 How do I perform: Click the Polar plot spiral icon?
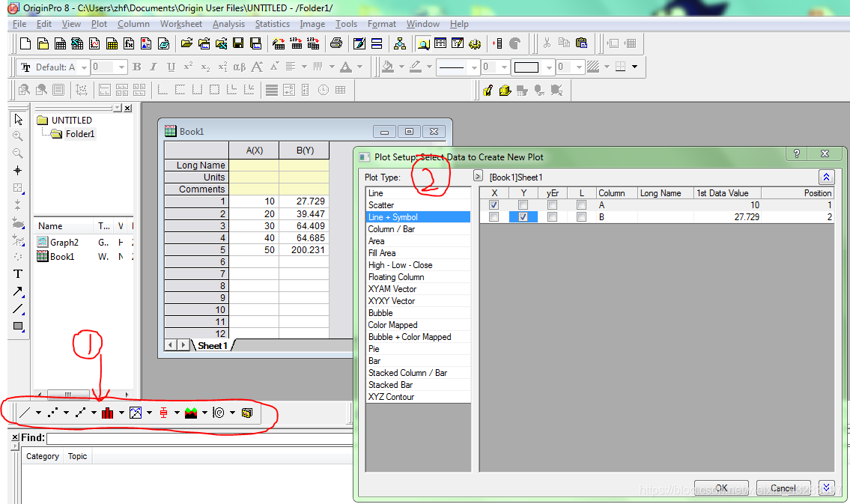219,413
